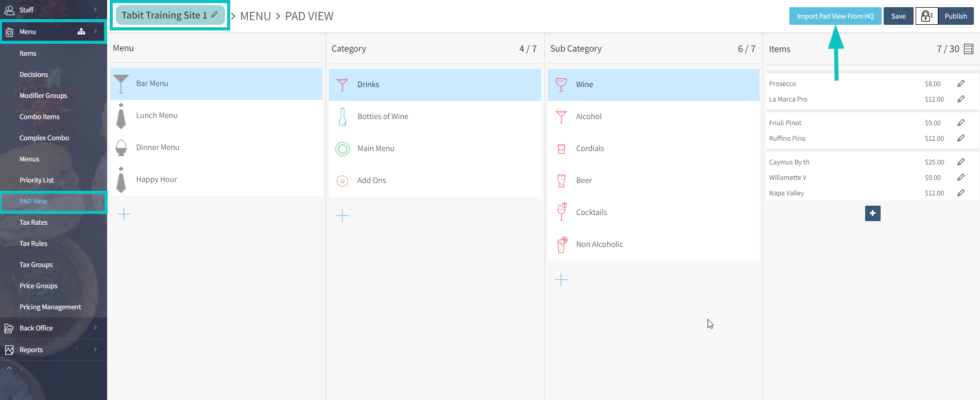
Task: Select the Prosecco item name
Action: pos(782,84)
